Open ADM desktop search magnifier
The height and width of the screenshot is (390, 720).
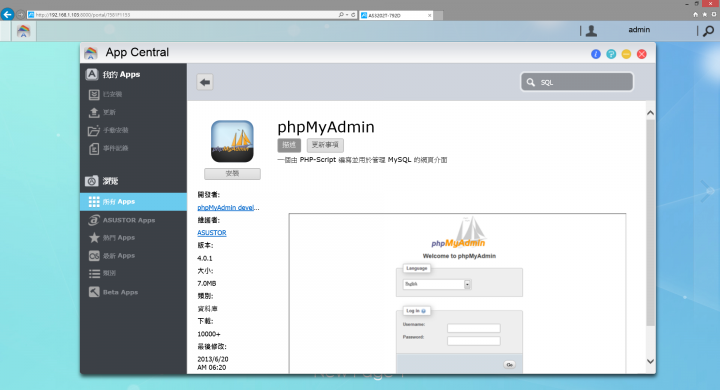pos(709,31)
